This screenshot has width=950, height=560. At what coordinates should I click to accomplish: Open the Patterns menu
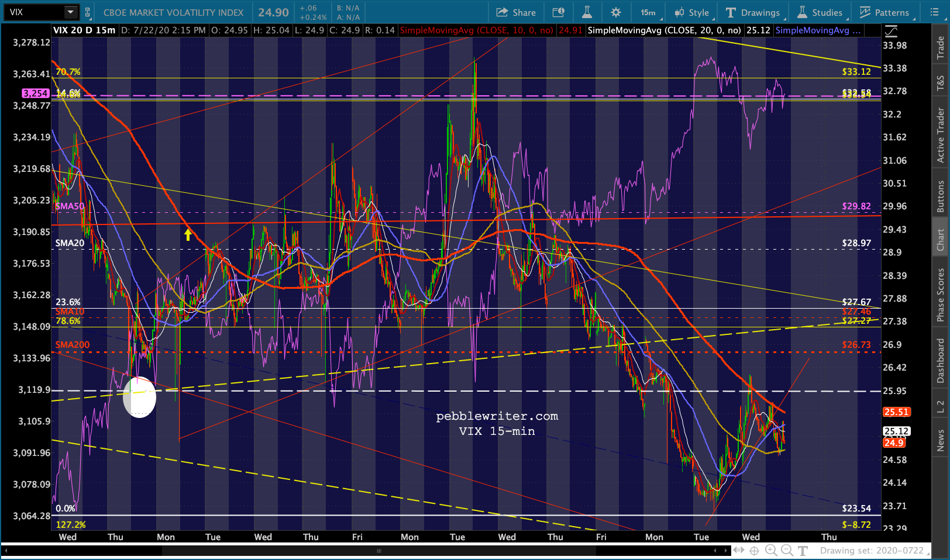point(884,12)
